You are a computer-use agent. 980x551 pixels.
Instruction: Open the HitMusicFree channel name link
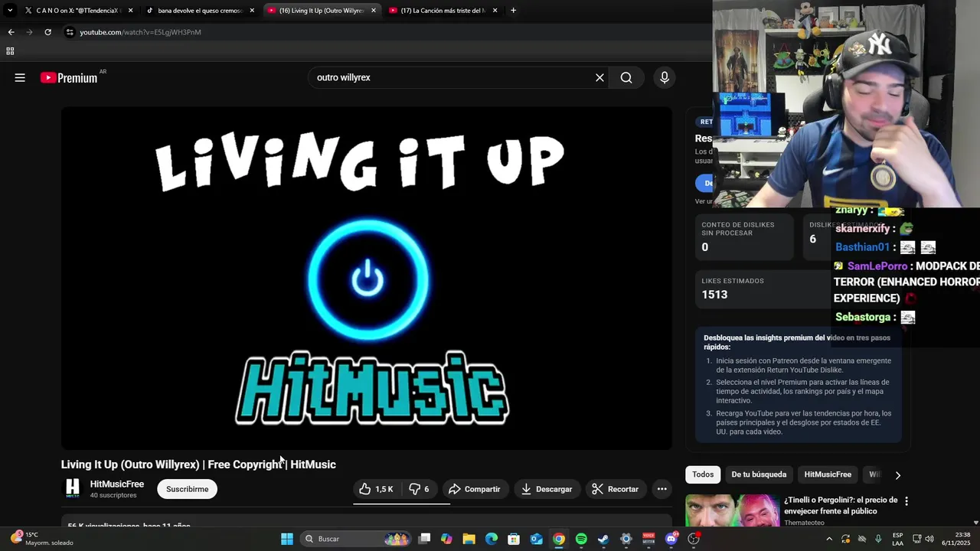pyautogui.click(x=117, y=484)
